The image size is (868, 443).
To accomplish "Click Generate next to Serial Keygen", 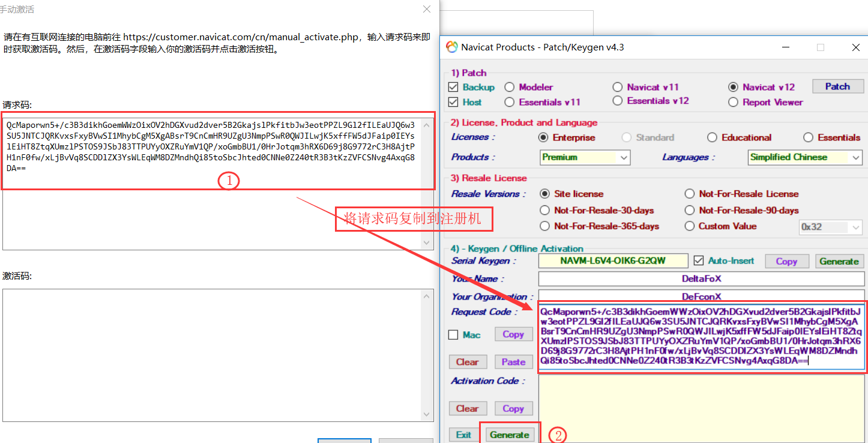I will pyautogui.click(x=839, y=261).
